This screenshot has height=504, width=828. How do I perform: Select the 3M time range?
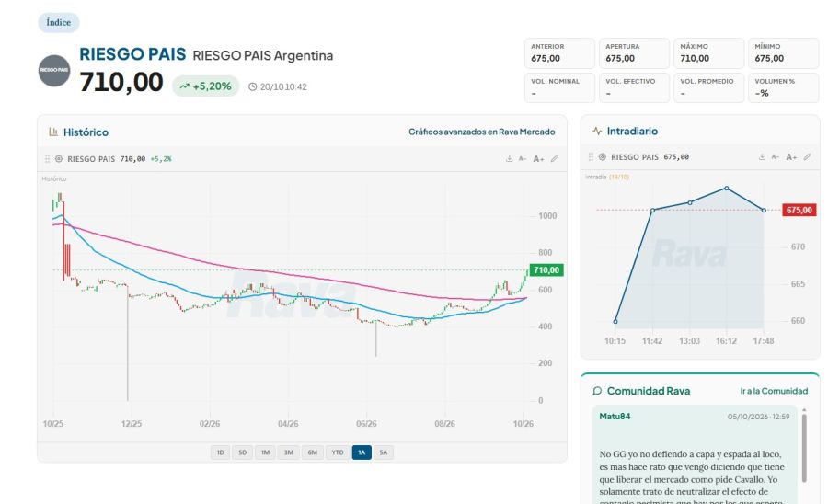tap(288, 452)
